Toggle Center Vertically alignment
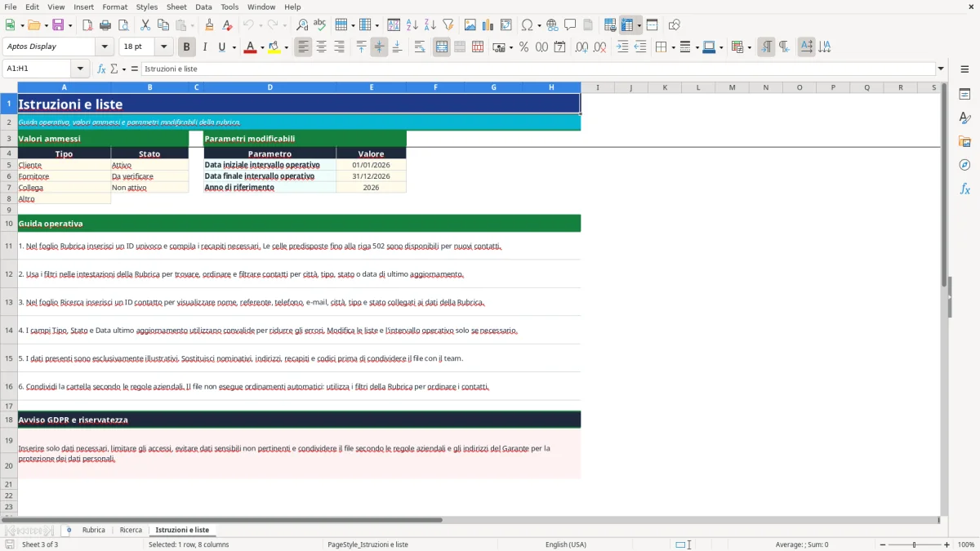 pyautogui.click(x=379, y=47)
